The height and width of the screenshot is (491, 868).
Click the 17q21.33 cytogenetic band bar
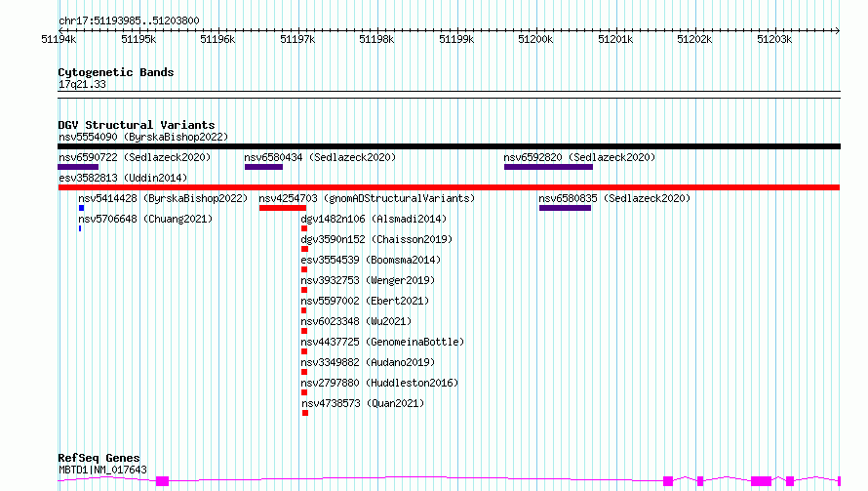click(449, 95)
